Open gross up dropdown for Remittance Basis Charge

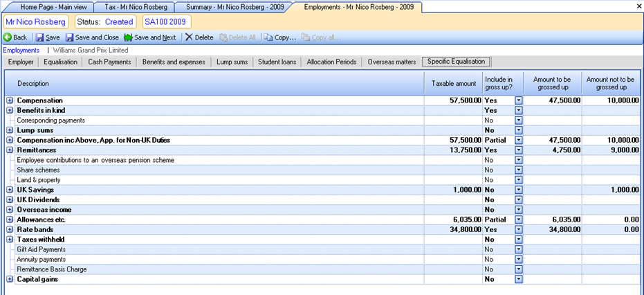518,269
